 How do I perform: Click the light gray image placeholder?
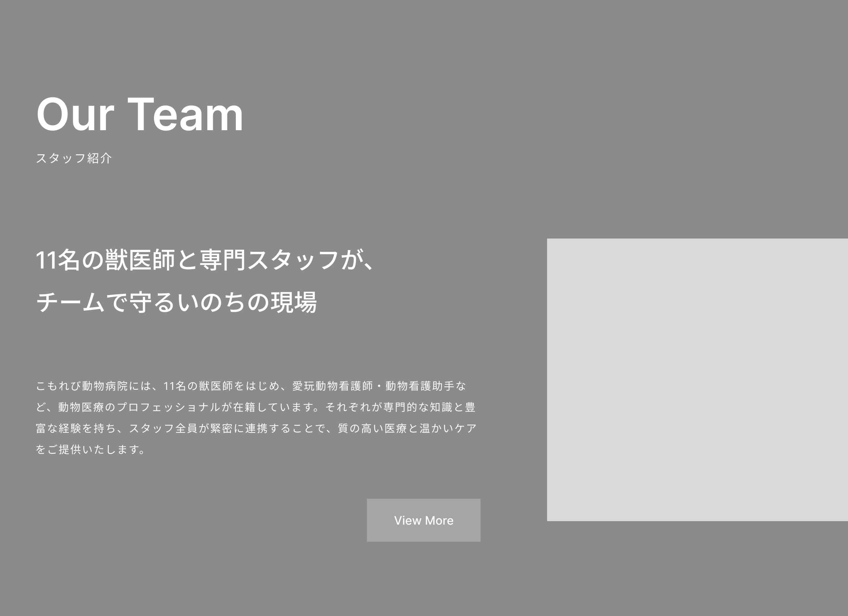[x=697, y=380]
